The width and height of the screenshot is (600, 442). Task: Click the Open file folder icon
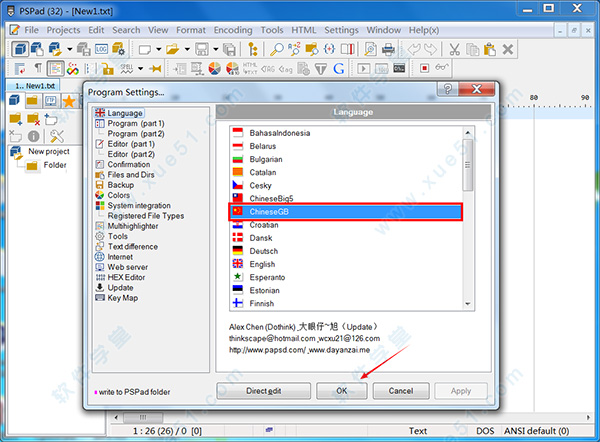click(x=173, y=49)
